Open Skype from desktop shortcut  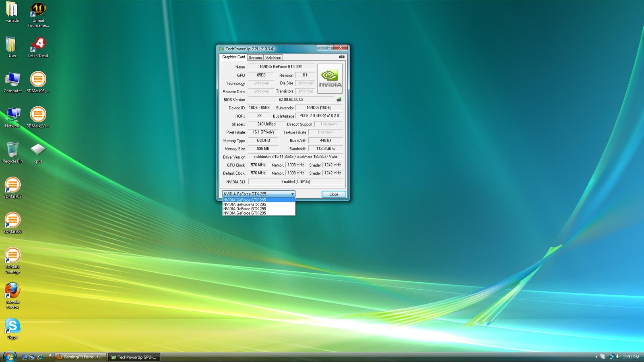click(x=12, y=329)
